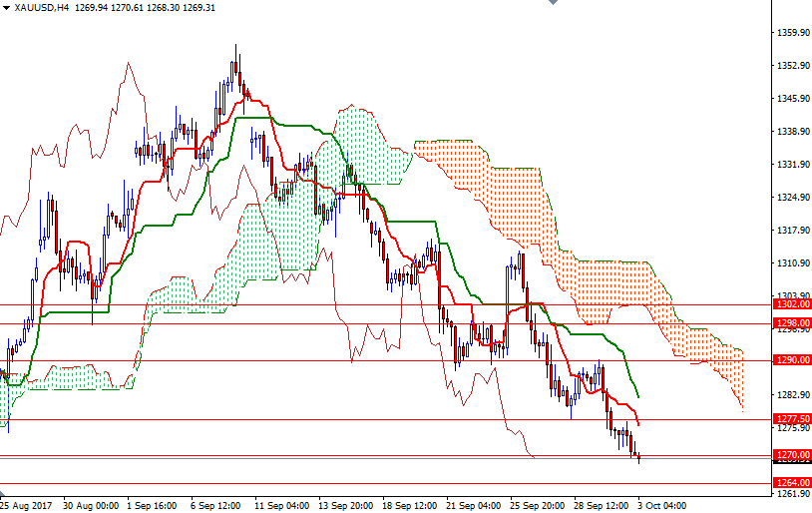Viewport: 812px width, 513px height.
Task: Select the 1302.00 horizontal line price label
Action: coord(791,304)
